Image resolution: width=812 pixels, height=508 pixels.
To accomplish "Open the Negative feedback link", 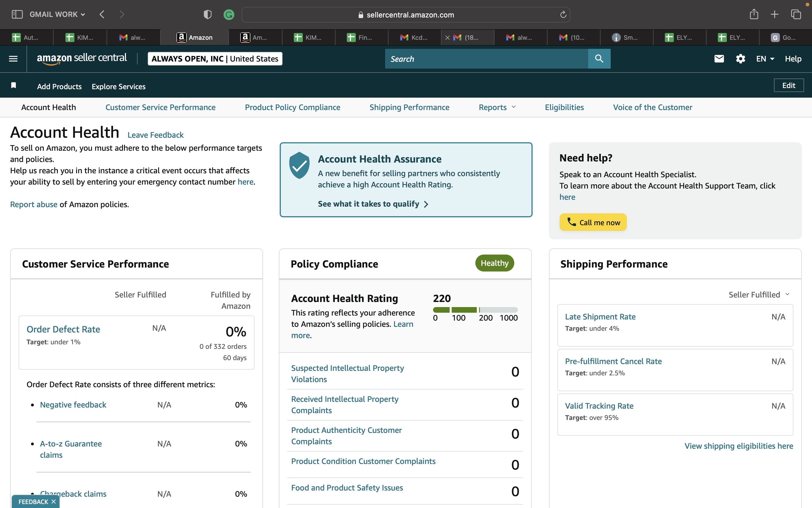I will [73, 405].
